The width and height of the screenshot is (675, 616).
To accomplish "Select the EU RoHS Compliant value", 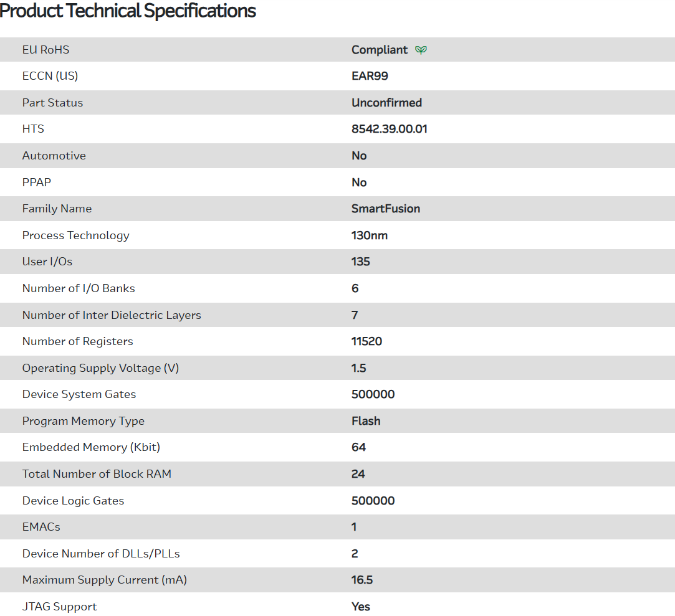I will click(x=379, y=50).
